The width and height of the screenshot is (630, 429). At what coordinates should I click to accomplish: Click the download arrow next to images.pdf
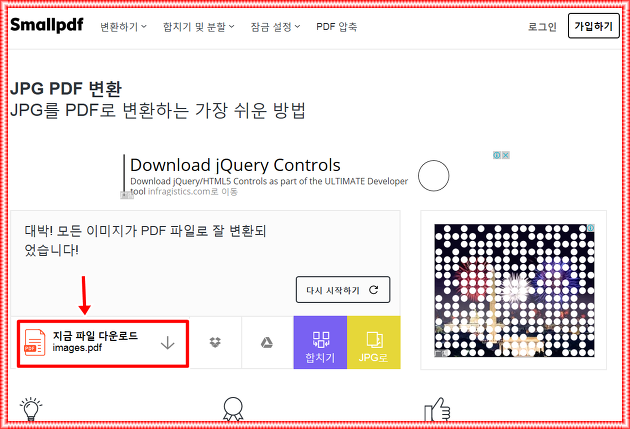[x=167, y=343]
